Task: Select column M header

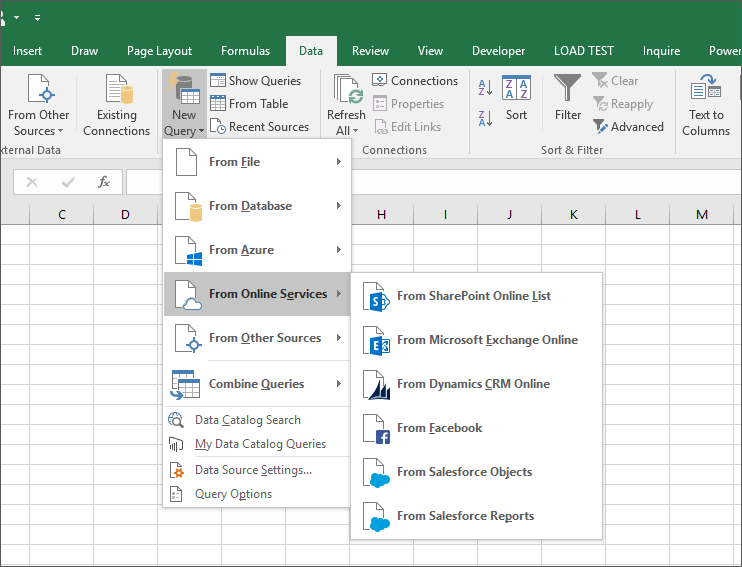Action: pyautogui.click(x=701, y=214)
